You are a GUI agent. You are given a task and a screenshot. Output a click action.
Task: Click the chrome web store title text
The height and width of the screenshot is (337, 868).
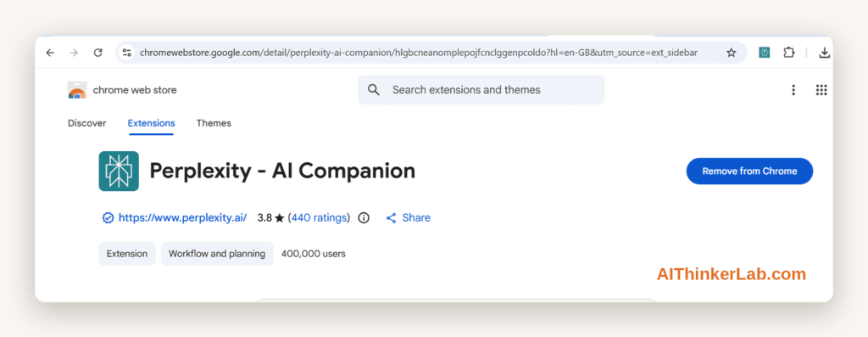(x=135, y=90)
